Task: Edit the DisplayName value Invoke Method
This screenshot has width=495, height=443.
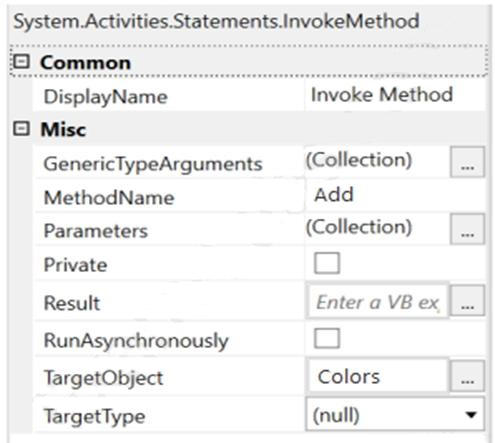Action: pyautogui.click(x=382, y=95)
